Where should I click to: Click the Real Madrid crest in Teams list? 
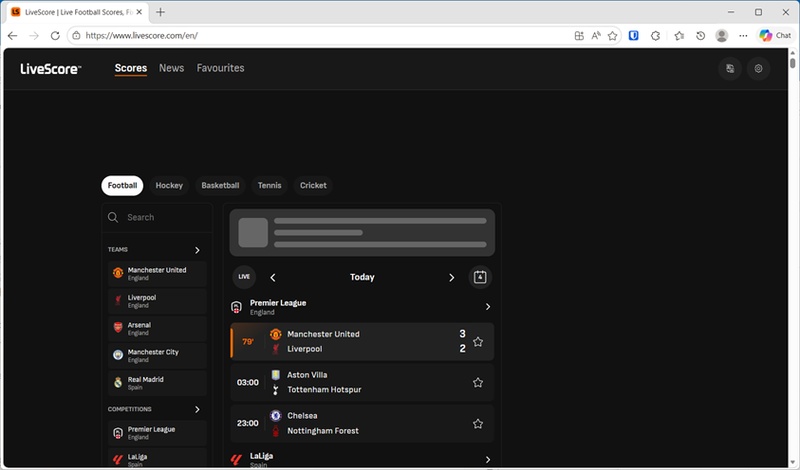[x=118, y=383]
